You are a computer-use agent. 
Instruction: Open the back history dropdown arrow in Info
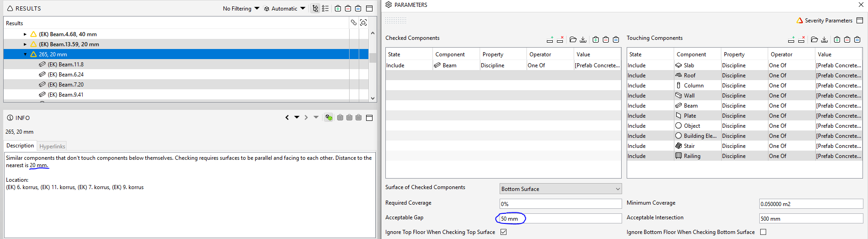(297, 118)
